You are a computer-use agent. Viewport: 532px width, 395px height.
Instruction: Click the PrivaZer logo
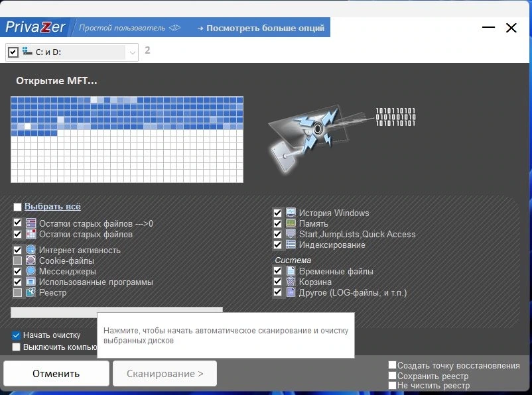35,27
